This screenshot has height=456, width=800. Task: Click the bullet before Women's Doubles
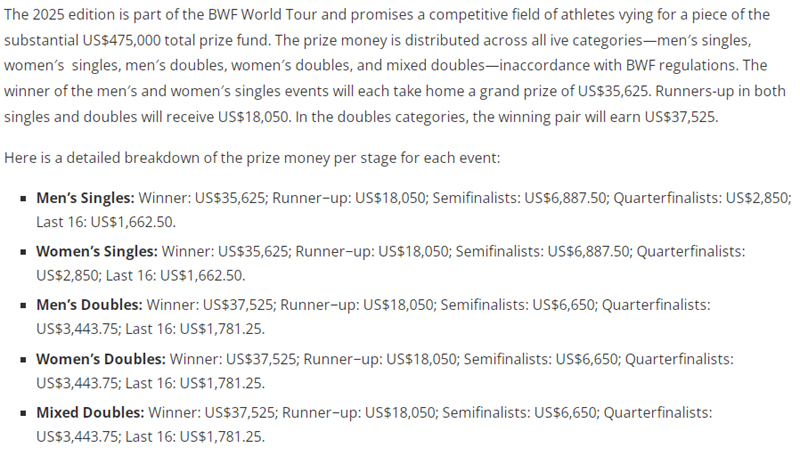23,360
